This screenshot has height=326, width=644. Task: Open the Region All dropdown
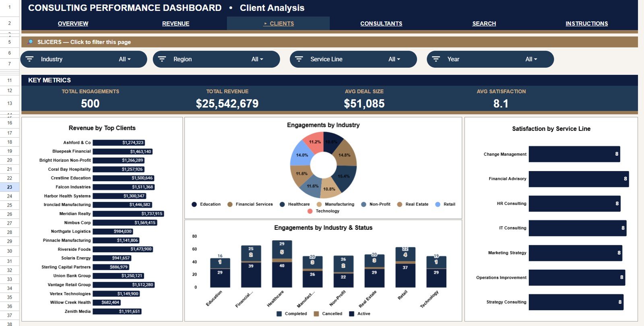(257, 59)
